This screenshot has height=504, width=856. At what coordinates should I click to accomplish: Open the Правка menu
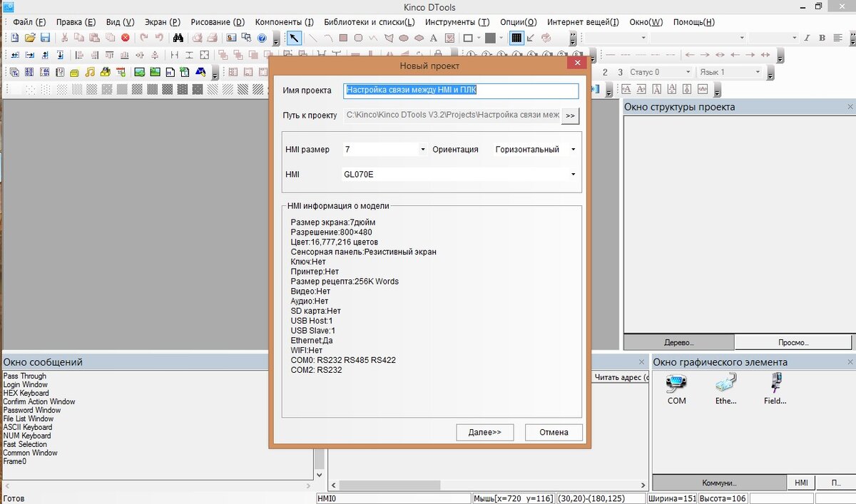(x=76, y=22)
